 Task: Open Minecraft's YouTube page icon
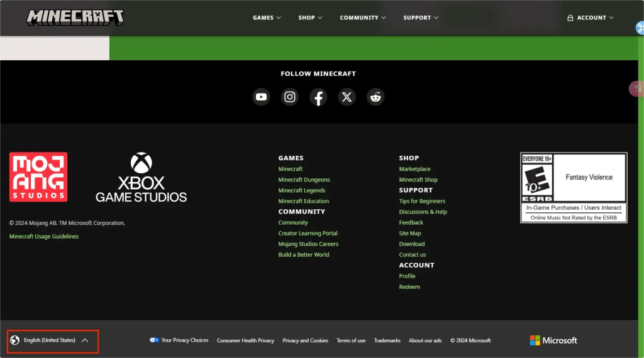click(x=261, y=97)
